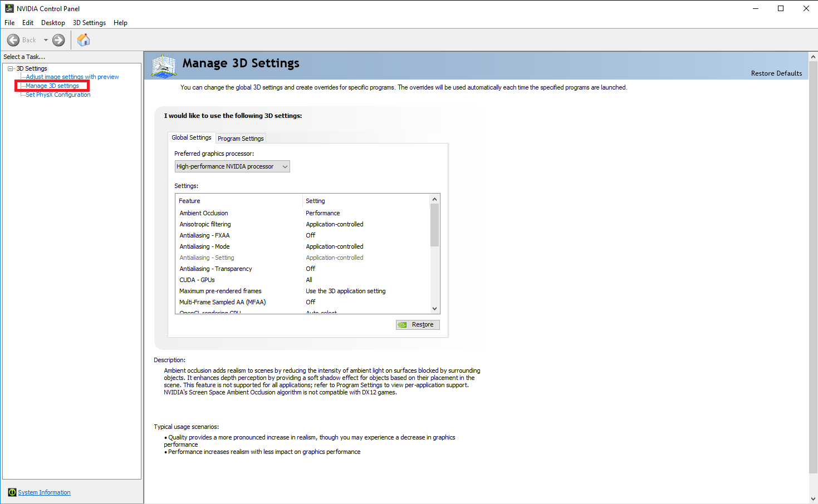The height and width of the screenshot is (504, 818).
Task: Select the Antialiasing - Mode row
Action: pos(303,246)
